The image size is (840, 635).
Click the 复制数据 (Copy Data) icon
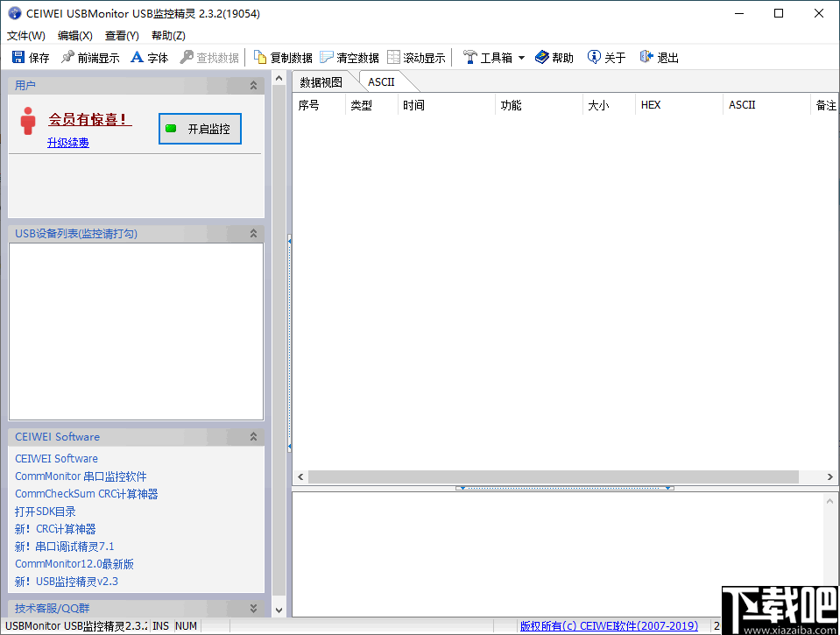click(x=282, y=57)
